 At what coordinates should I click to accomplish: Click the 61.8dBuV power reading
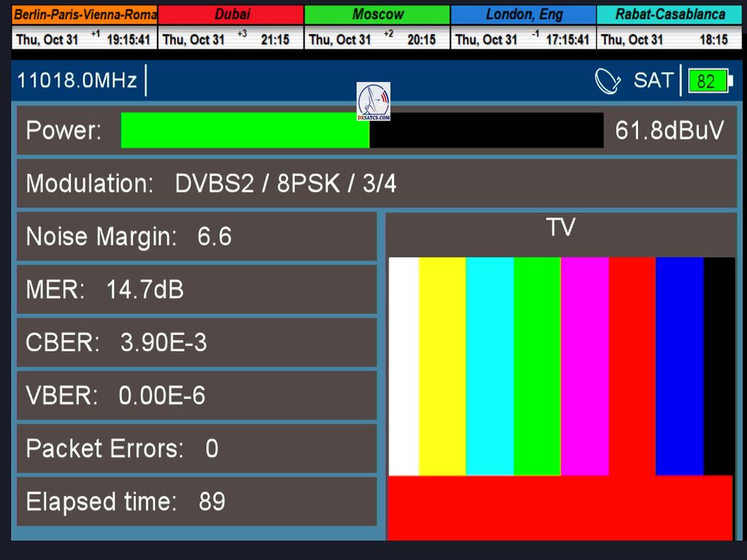tap(670, 131)
